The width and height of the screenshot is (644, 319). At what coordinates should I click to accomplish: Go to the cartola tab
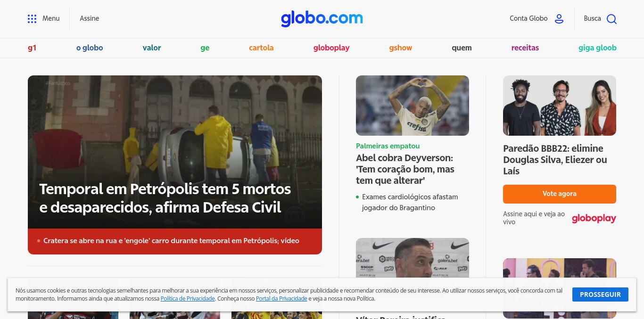[261, 48]
